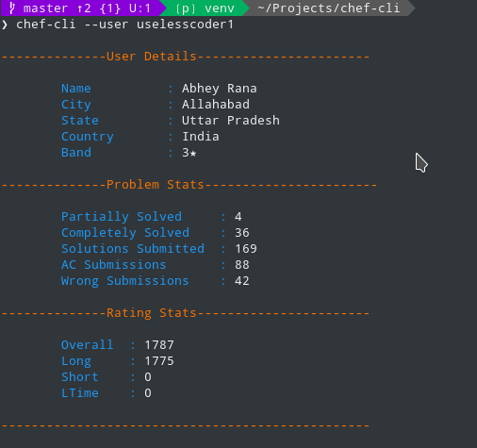Click the City label
The height and width of the screenshot is (448, 477).
76,105
